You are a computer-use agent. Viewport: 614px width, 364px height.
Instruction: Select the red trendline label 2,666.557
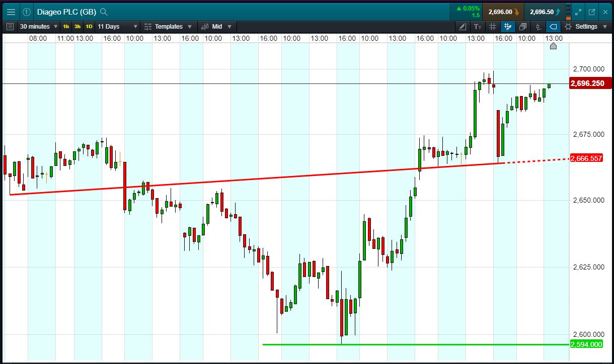click(x=586, y=158)
